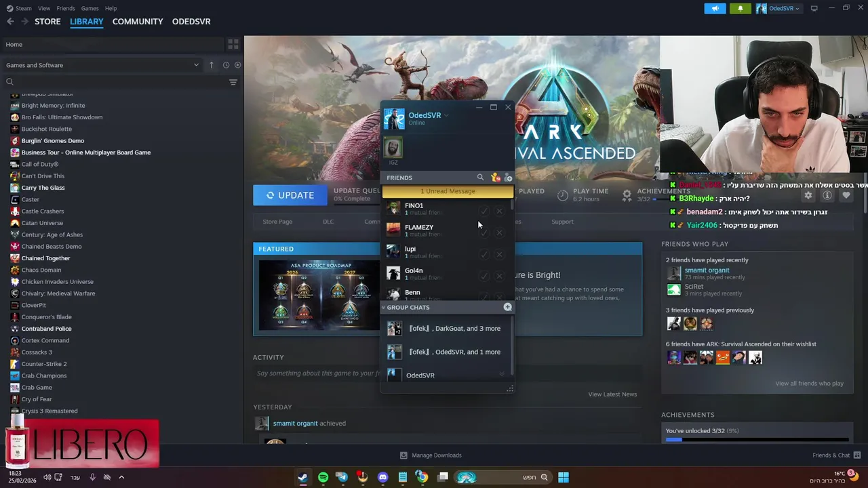
Task: Click the add a friend icon
Action: pos(508,178)
